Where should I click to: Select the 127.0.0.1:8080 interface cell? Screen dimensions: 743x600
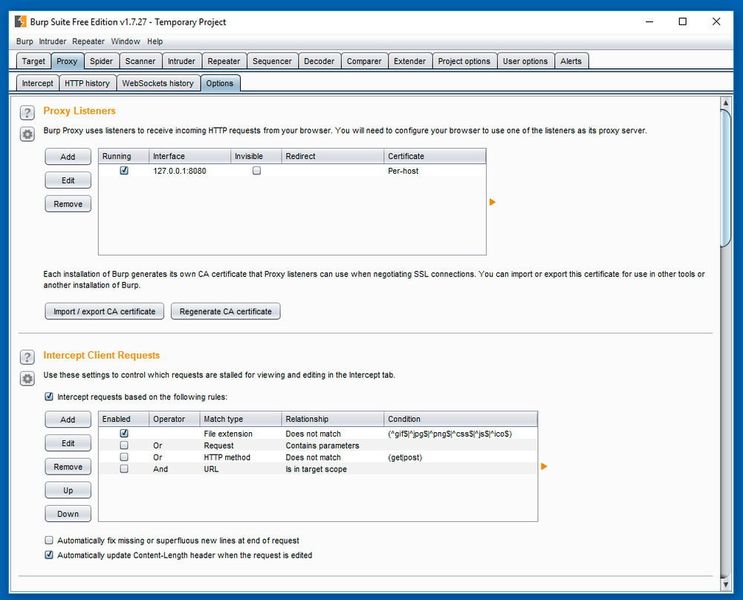[x=190, y=171]
